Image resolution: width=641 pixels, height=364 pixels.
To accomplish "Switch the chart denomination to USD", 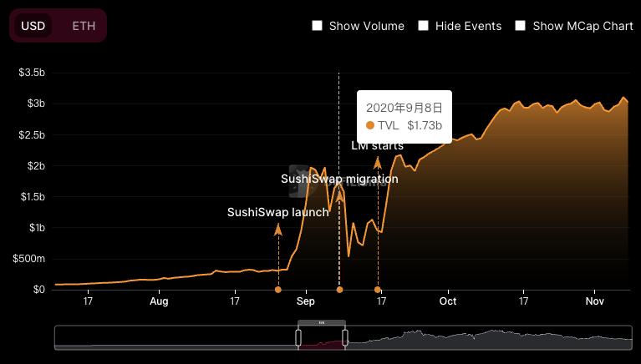I will (x=33, y=26).
